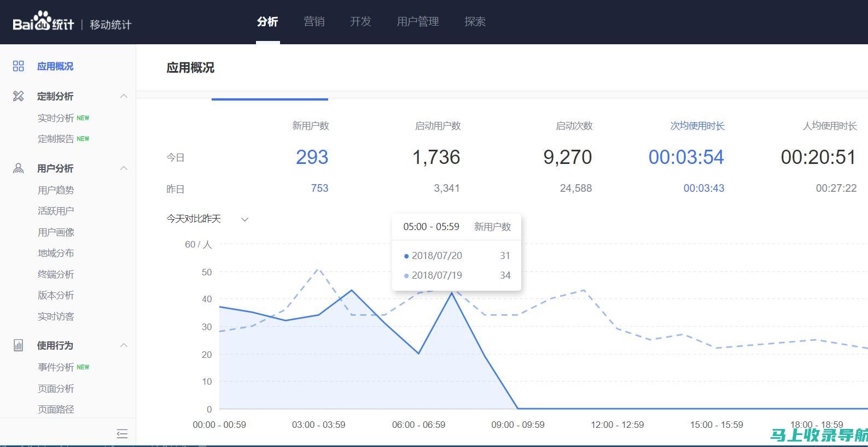Open 用户画像 in the sidebar
This screenshot has width=868, height=447.
pos(56,232)
